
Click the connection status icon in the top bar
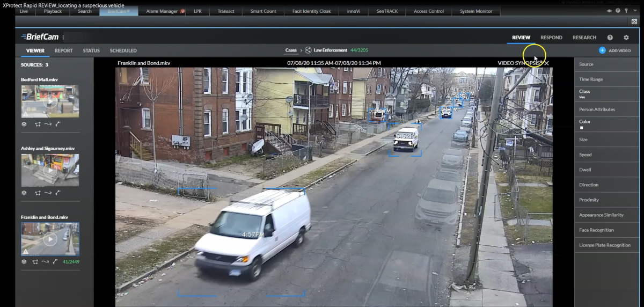click(x=610, y=11)
